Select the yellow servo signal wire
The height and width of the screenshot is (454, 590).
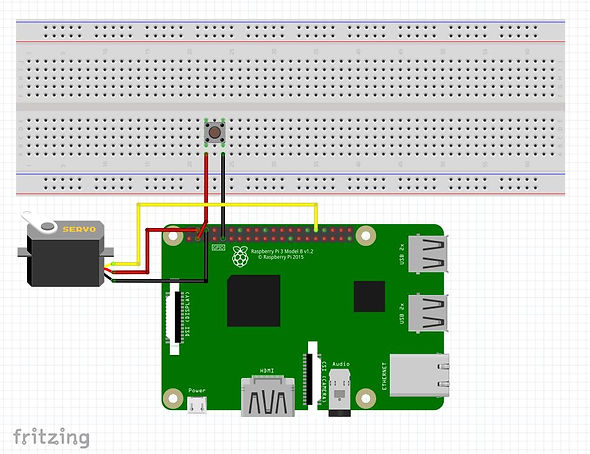[226, 205]
